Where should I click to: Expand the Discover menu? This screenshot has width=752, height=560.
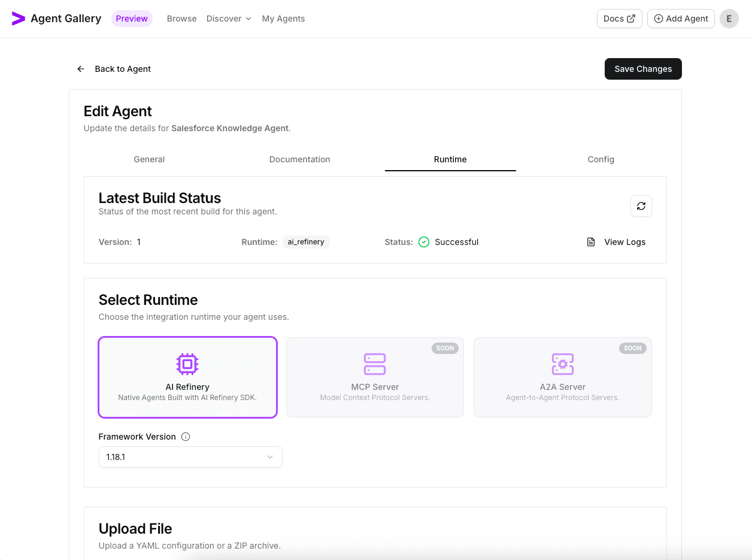pyautogui.click(x=229, y=19)
